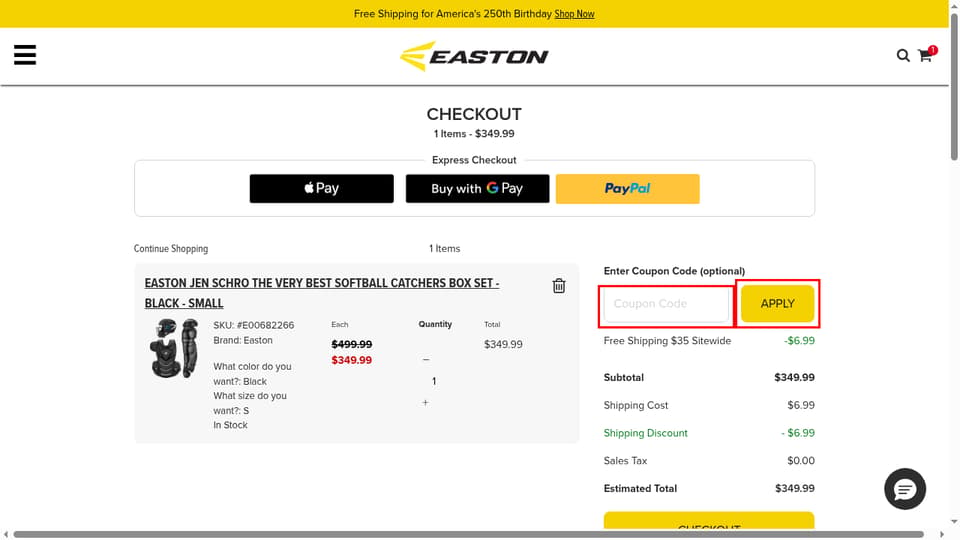Click the Shipping Discount label
The height and width of the screenshot is (540, 960).
(x=645, y=433)
